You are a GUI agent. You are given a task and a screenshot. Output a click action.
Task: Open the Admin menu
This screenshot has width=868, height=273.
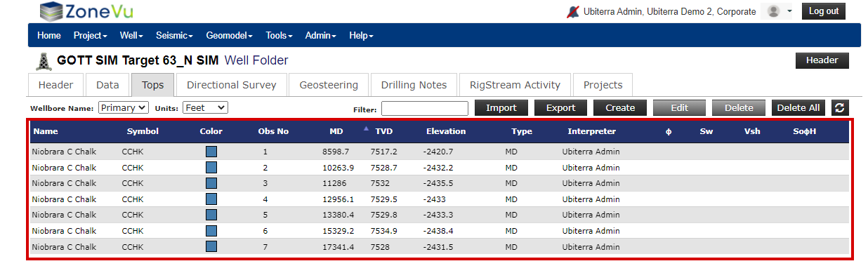tap(321, 35)
